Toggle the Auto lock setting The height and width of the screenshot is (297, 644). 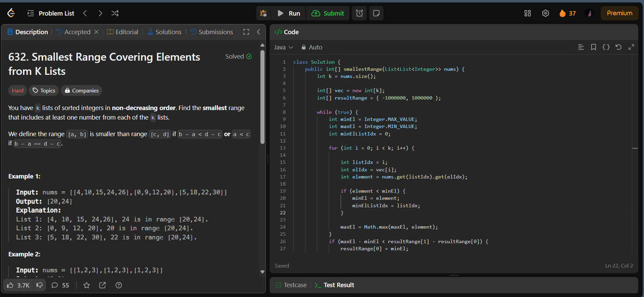tap(312, 47)
